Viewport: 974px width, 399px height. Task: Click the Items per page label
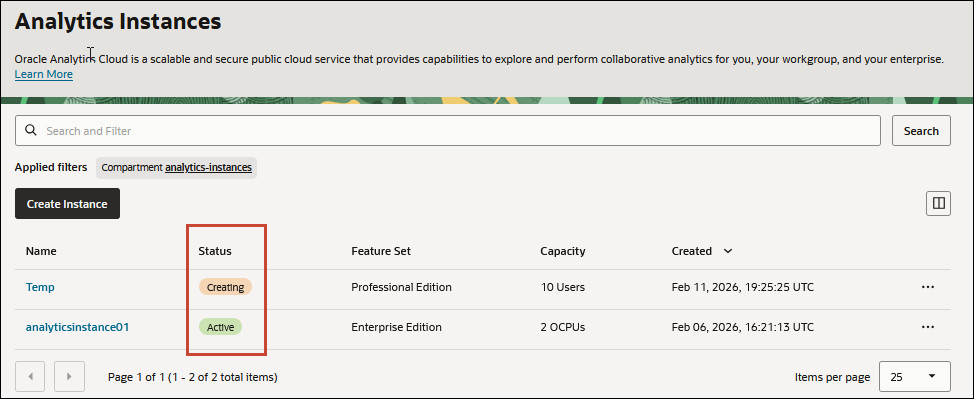832,377
